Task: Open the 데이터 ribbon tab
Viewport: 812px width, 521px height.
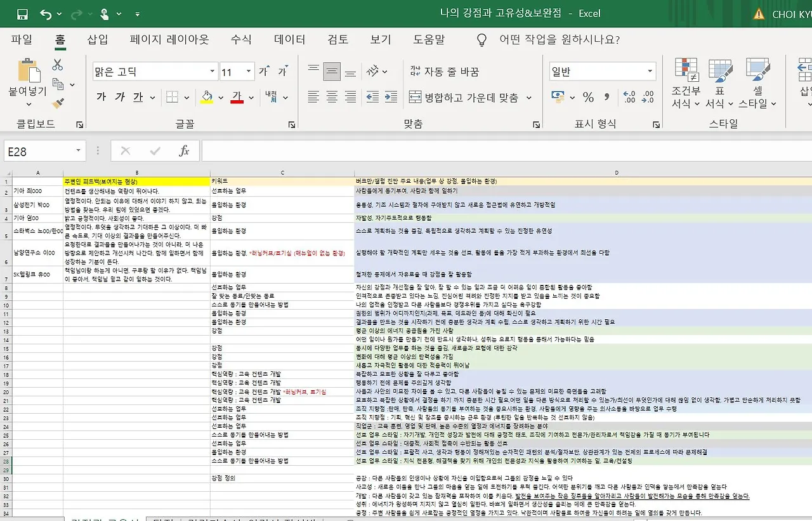Action: [x=290, y=39]
